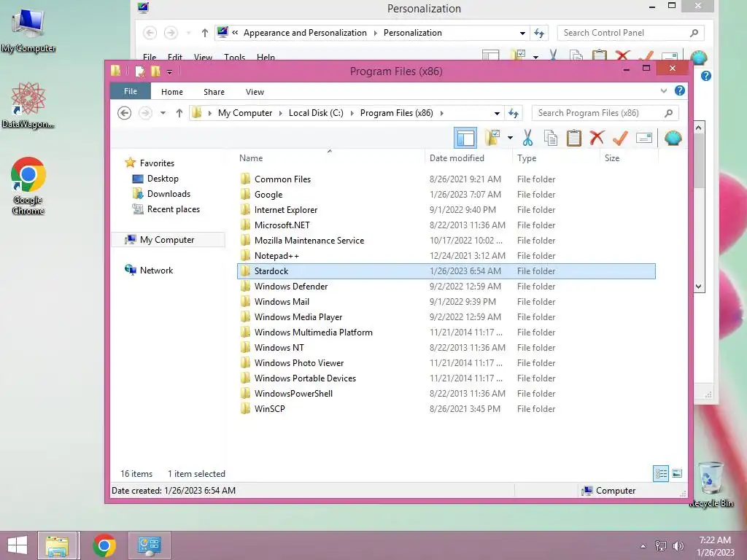Screen dimensions: 747x560
Task: Click the Properties icon in quick access toolbar
Action: point(139,71)
